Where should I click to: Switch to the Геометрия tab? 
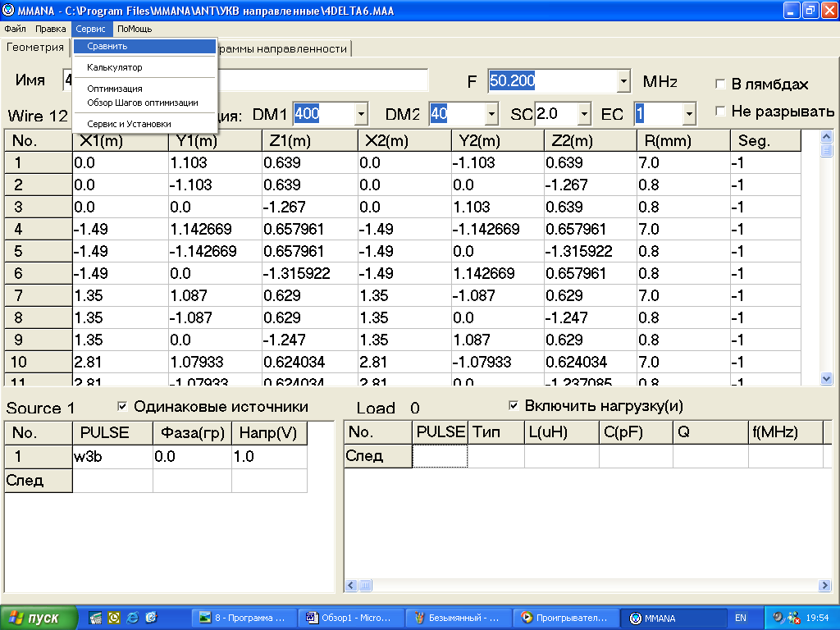pos(35,47)
